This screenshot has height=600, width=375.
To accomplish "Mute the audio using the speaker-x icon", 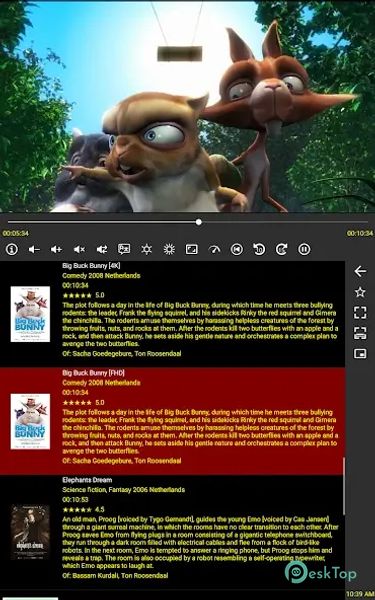I will [x=79, y=249].
